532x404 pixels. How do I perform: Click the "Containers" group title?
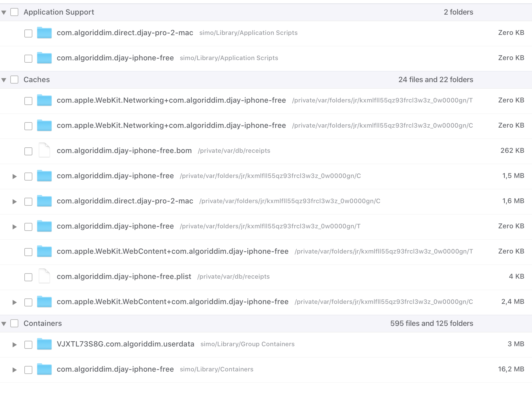[x=43, y=323]
